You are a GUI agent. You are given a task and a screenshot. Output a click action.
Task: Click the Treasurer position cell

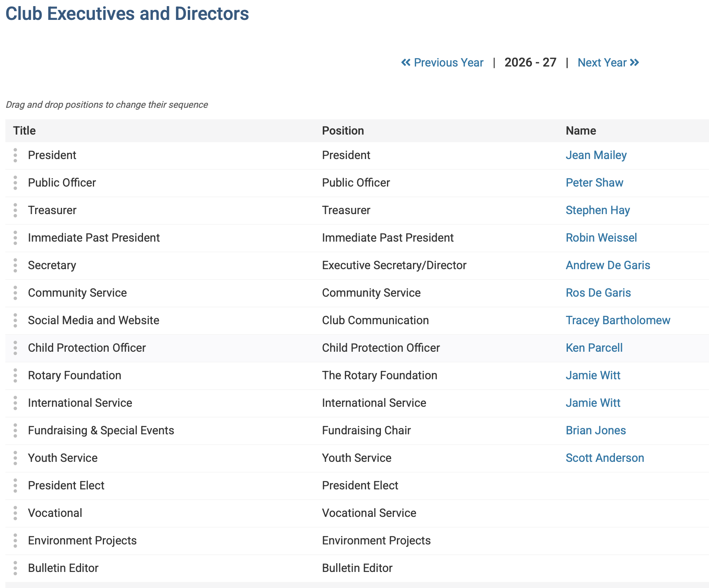pos(346,210)
